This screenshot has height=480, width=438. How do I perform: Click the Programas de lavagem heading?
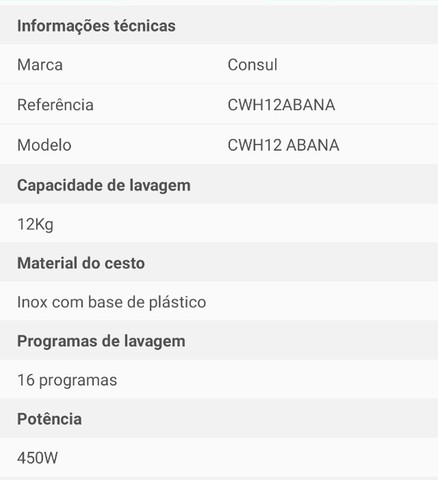point(101,341)
